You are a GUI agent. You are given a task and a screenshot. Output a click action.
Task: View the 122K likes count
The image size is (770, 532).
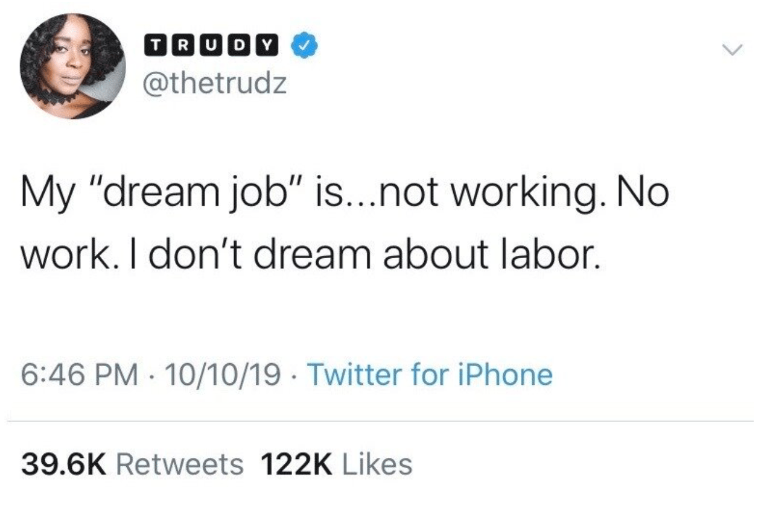coord(297,464)
